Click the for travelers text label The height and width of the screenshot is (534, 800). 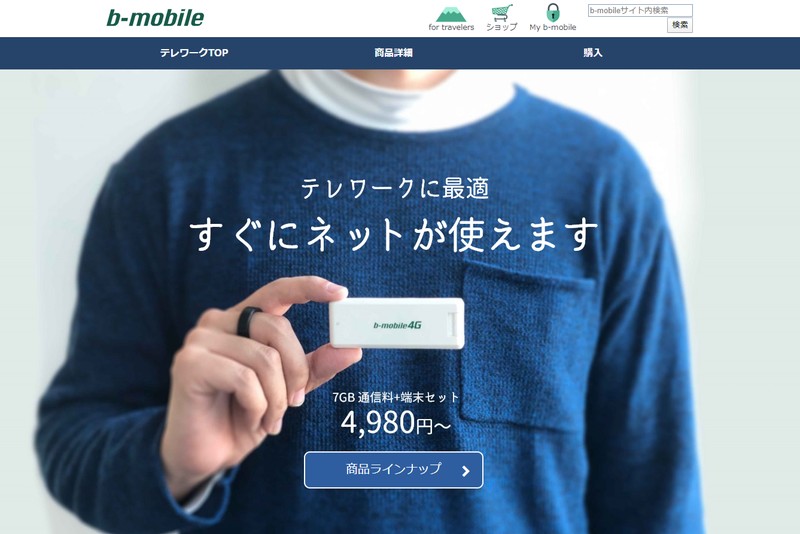click(451, 27)
